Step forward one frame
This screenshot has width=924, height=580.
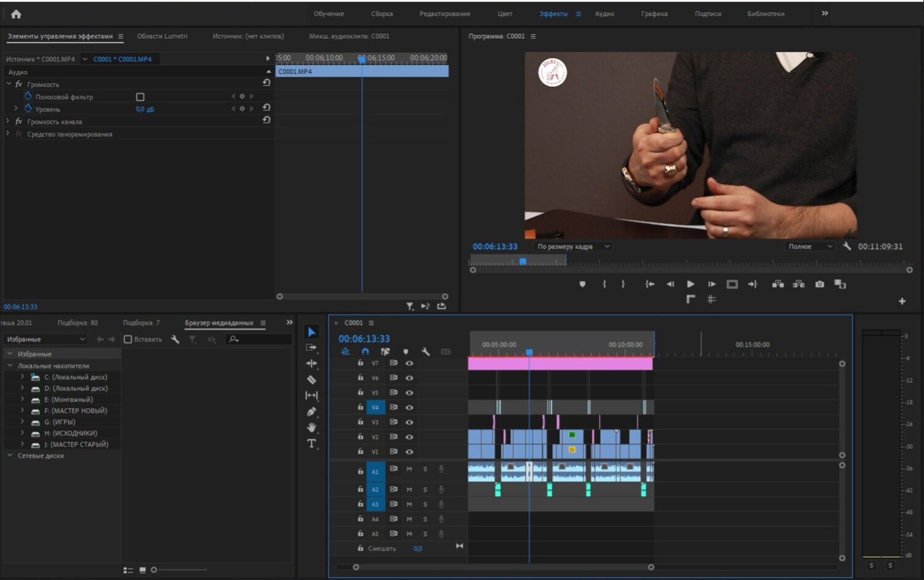pos(711,284)
